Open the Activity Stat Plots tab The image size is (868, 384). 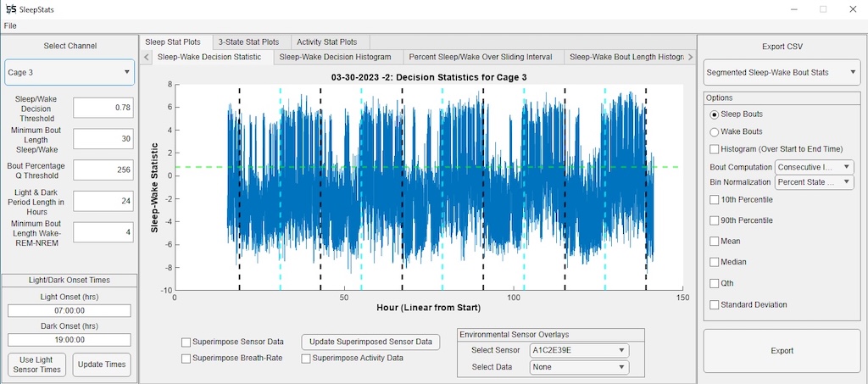[326, 42]
